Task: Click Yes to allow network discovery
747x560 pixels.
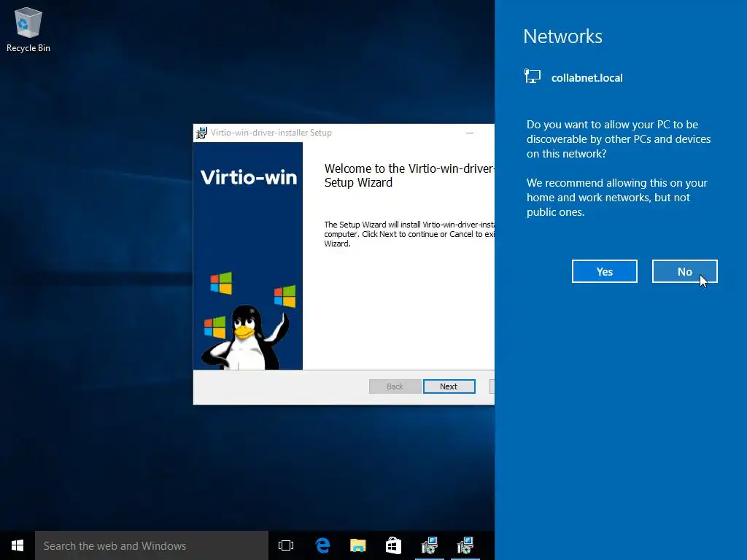Action: (604, 271)
